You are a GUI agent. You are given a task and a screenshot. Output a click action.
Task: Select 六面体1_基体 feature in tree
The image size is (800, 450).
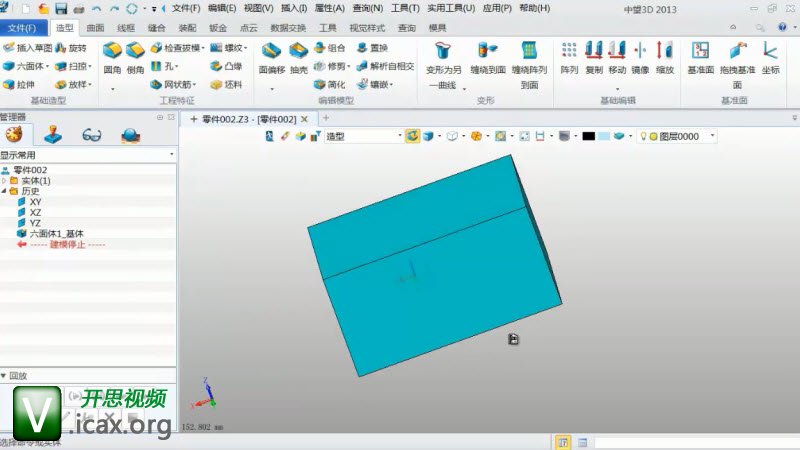pos(51,234)
